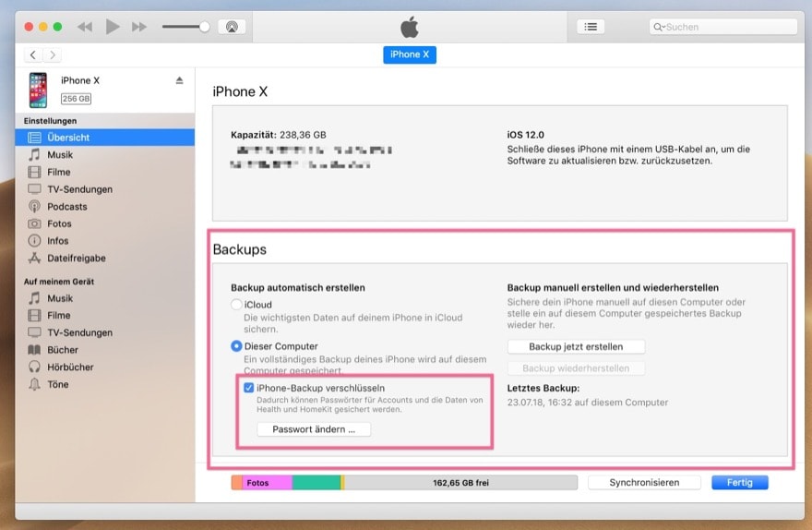Click Backup wiederherstellen button
The width and height of the screenshot is (812, 530).
pyautogui.click(x=576, y=367)
